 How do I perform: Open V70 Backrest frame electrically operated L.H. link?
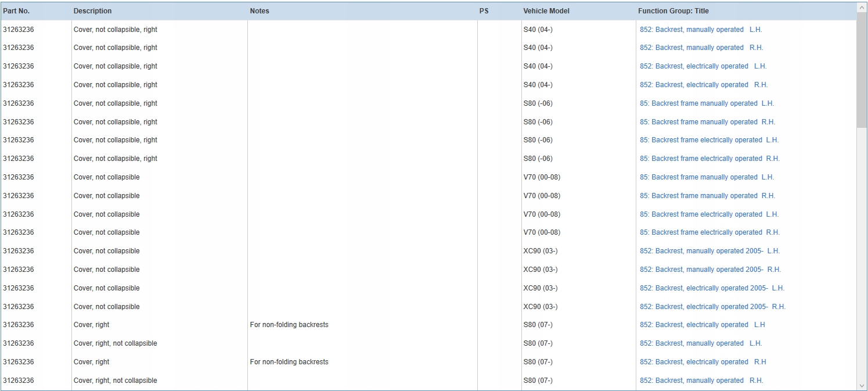[x=709, y=214]
